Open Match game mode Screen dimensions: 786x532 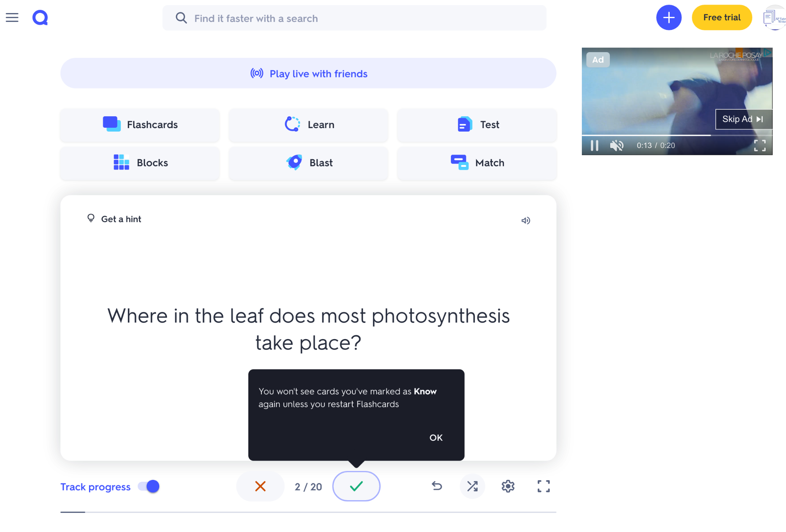click(x=477, y=163)
